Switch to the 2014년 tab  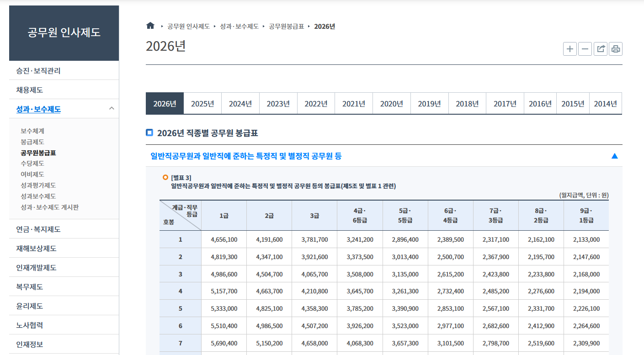tap(606, 103)
